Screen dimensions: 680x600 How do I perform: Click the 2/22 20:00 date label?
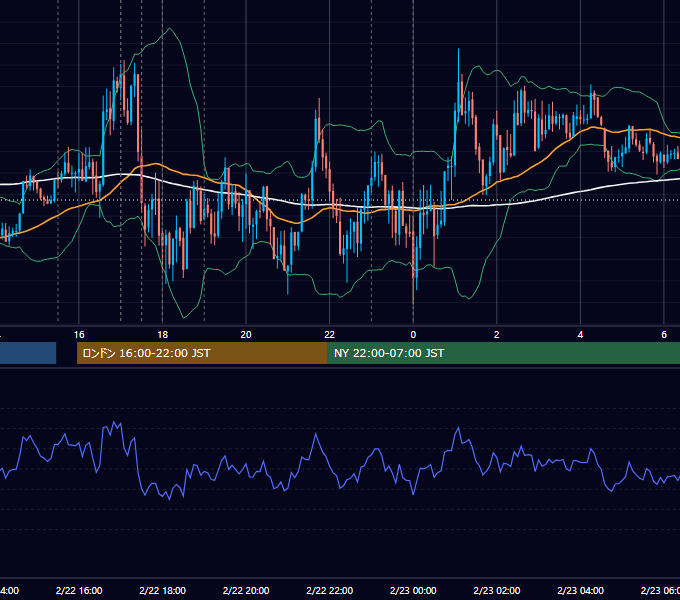[x=246, y=590]
